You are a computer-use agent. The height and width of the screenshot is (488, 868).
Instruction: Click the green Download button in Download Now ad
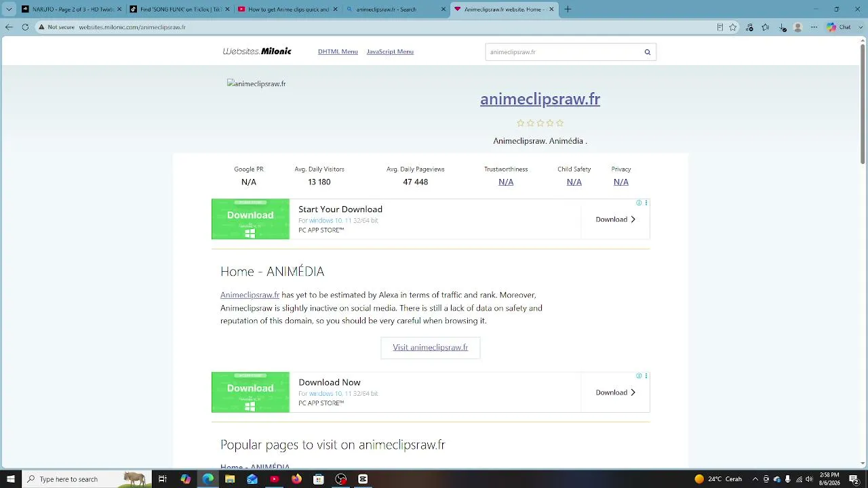tap(250, 392)
